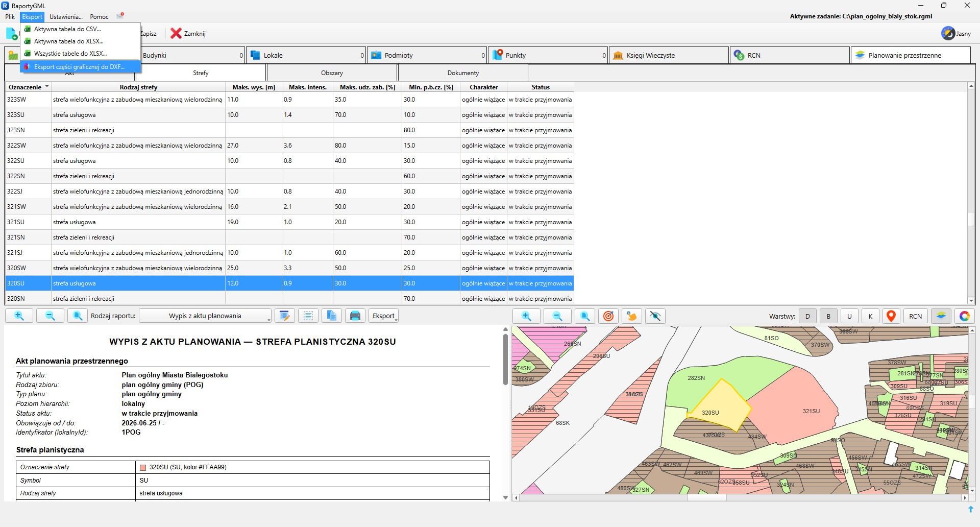Click the select-all text icon in report toolbar
This screenshot has width=980, height=527.
click(x=308, y=316)
